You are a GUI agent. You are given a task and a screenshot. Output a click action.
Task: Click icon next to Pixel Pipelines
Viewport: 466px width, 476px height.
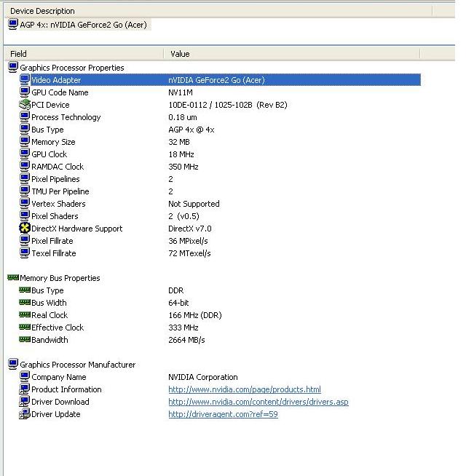(x=25, y=179)
